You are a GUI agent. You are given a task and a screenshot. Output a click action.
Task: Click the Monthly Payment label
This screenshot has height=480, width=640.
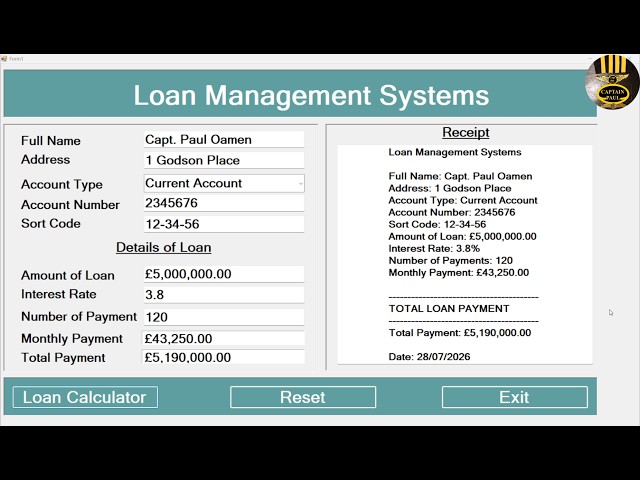tap(72, 339)
